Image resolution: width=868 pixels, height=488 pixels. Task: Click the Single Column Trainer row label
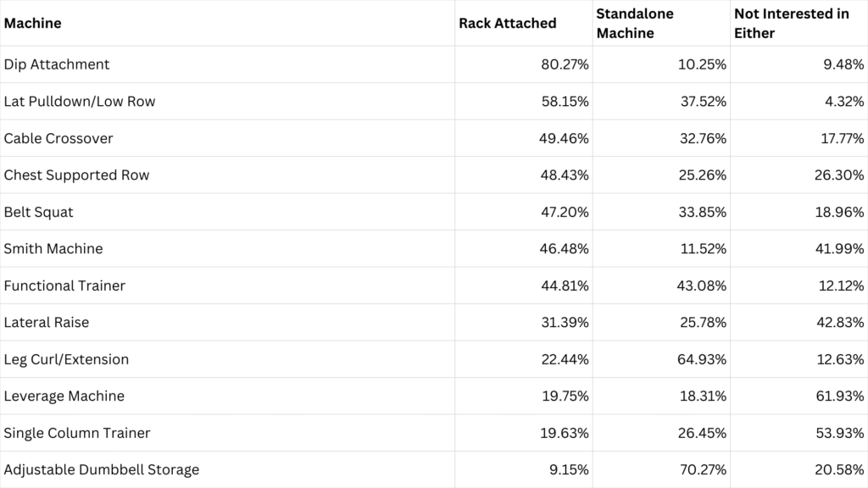[77, 433]
